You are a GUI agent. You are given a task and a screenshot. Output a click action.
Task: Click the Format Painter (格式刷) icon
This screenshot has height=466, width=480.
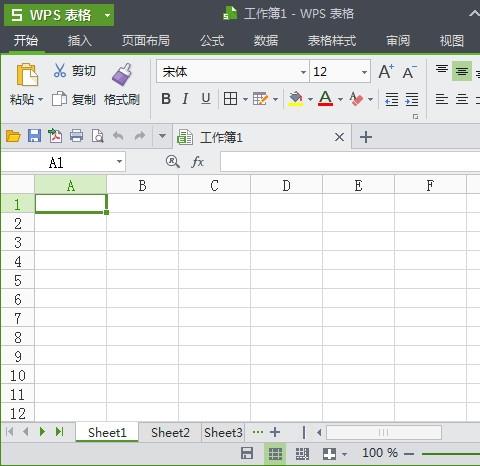coord(122,74)
